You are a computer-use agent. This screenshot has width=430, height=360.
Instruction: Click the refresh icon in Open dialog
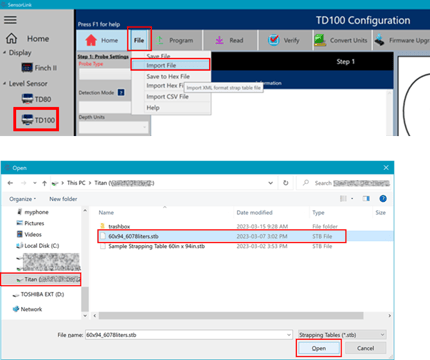(x=286, y=183)
